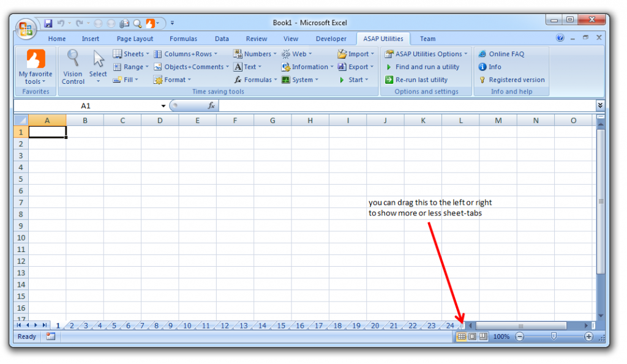The height and width of the screenshot is (364, 627).
Task: Switch to the Formulas ribbon tab
Action: click(x=183, y=39)
